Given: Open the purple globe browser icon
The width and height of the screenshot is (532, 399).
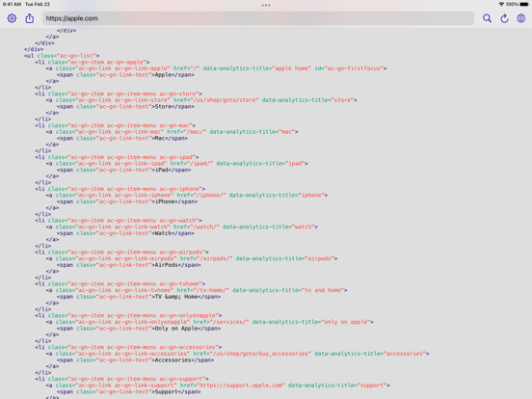Looking at the screenshot, I should (521, 18).
